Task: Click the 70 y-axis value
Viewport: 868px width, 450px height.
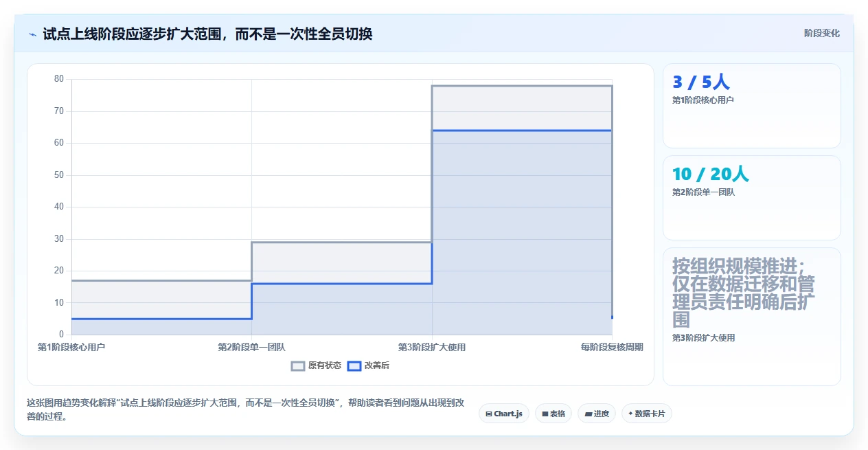Action: (x=59, y=111)
